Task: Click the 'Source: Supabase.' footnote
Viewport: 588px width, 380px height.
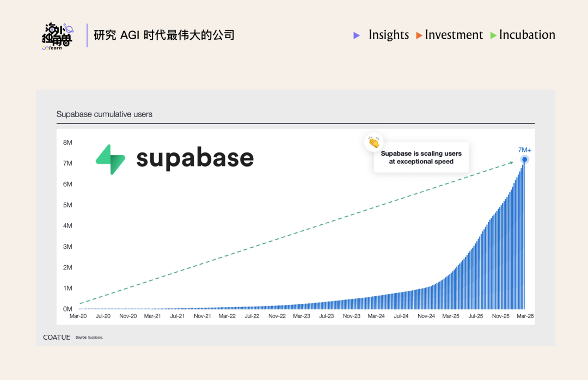Action: pyautogui.click(x=89, y=338)
